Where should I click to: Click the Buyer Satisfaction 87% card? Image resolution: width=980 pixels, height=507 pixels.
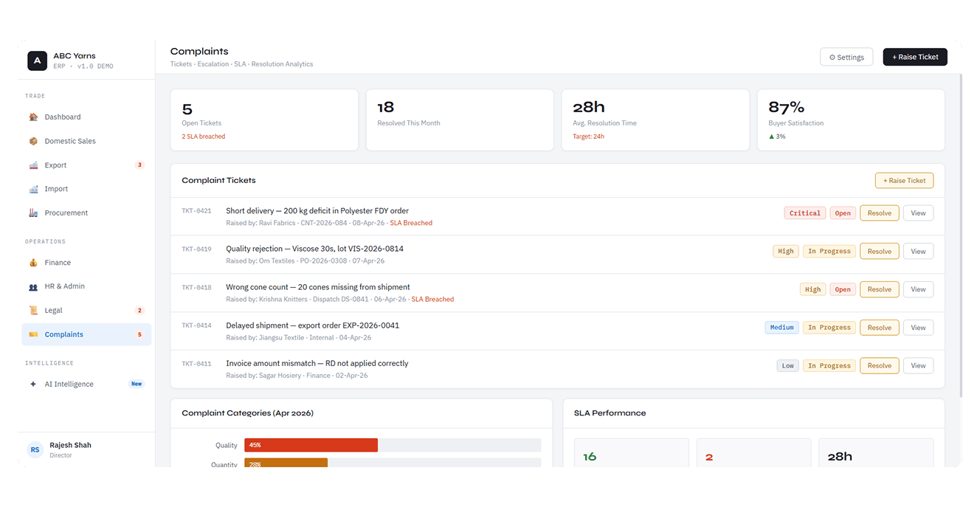pos(851,120)
